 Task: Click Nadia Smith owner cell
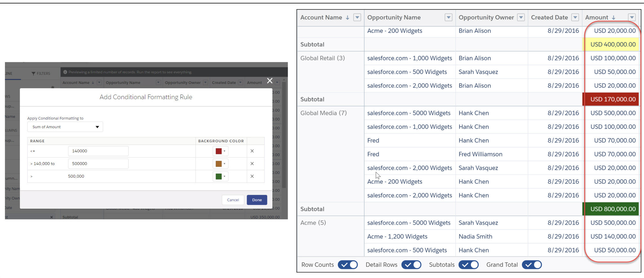475,236
